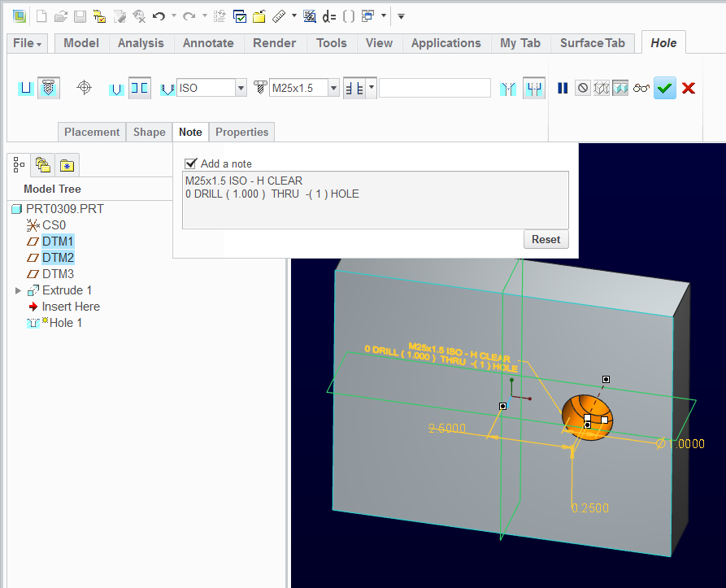Image resolution: width=726 pixels, height=588 pixels.
Task: Switch to the Analysis tab
Action: (x=141, y=43)
